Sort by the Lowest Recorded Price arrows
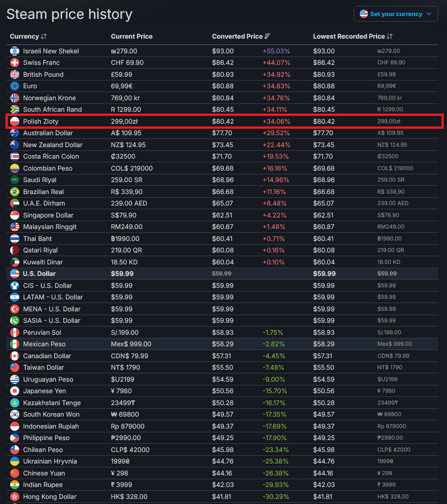Viewport: 447px width, 504px height. [x=390, y=36]
